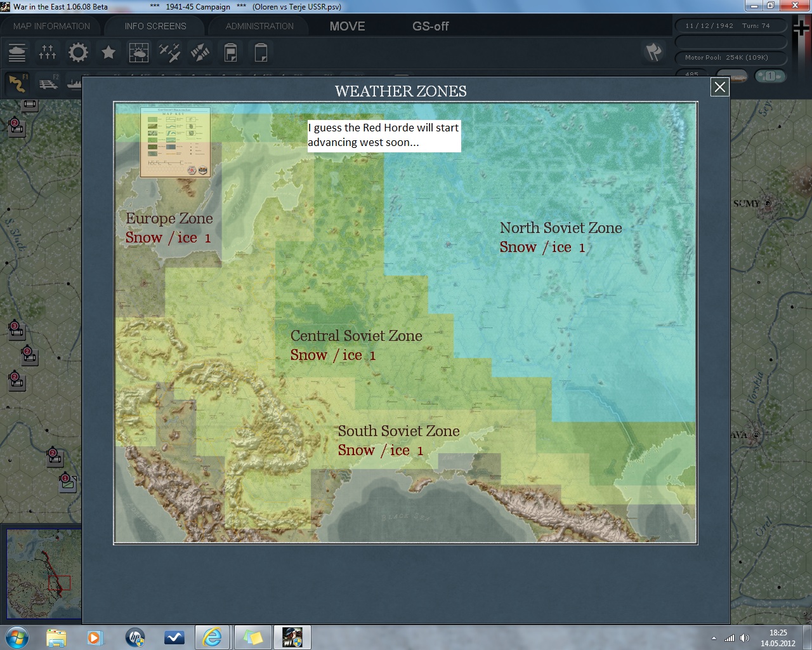Open the order of battle tank icon
This screenshot has width=812, height=650.
click(17, 52)
